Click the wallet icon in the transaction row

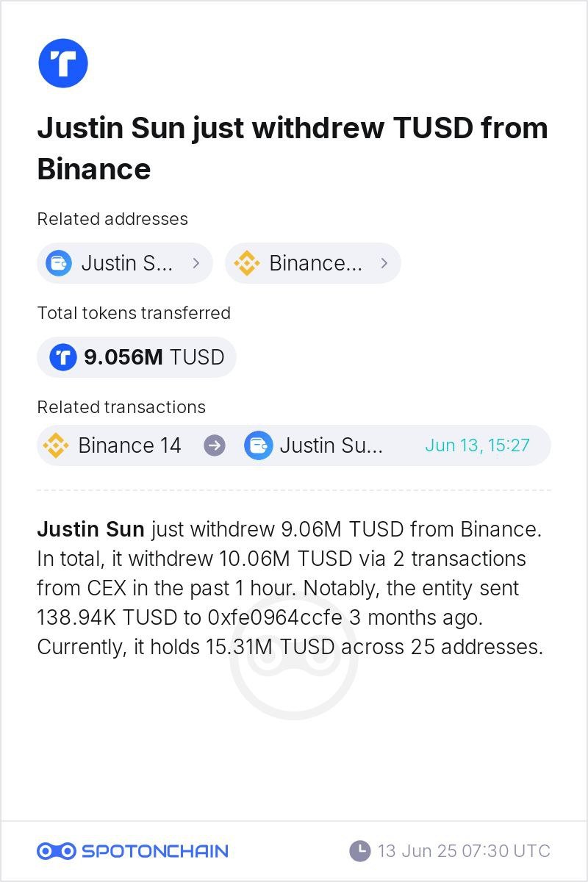[258, 445]
